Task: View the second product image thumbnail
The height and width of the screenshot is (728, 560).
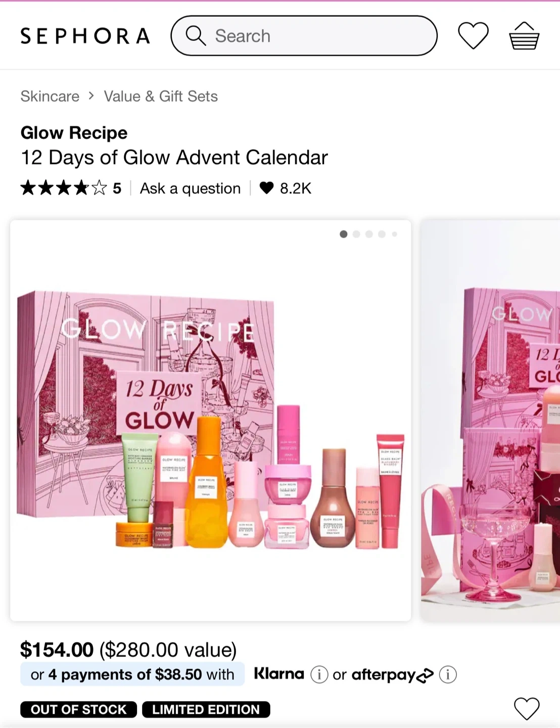Action: (490, 421)
